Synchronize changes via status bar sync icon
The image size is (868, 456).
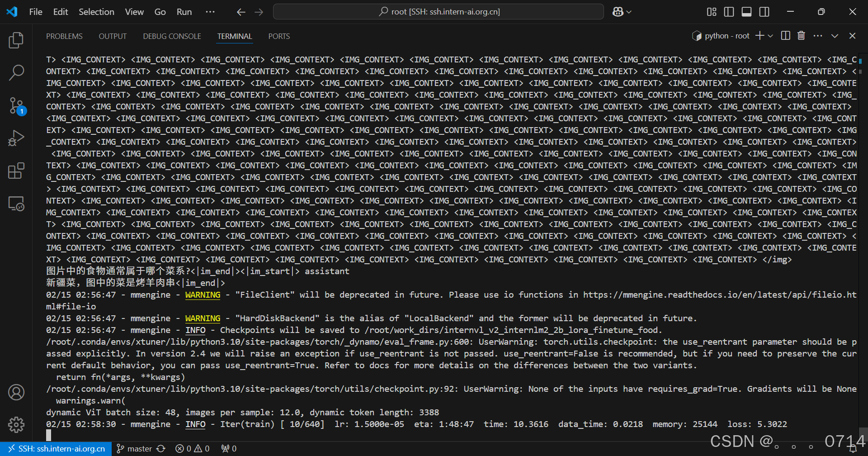[161, 449]
